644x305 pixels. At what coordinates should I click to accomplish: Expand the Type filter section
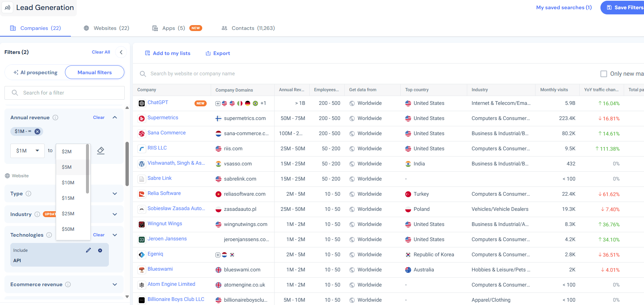115,193
